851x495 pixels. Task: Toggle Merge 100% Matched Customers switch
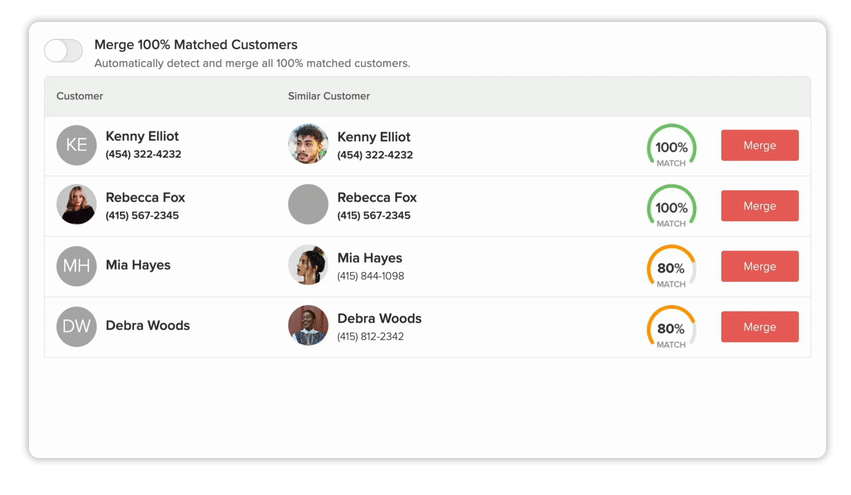coord(63,51)
